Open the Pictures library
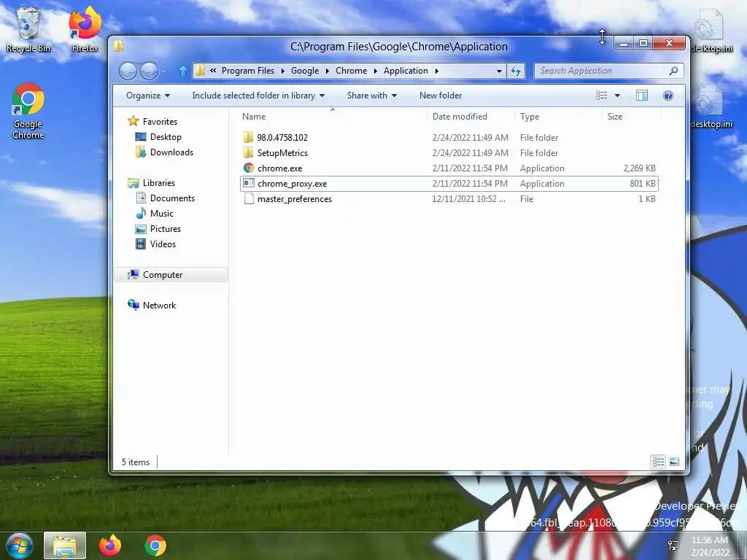Screen dimensions: 747x560 coord(166,228)
